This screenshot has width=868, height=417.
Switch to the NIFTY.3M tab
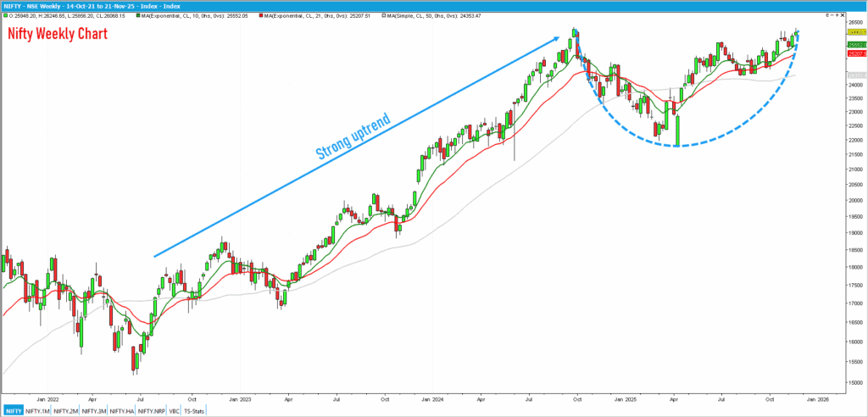[94, 410]
